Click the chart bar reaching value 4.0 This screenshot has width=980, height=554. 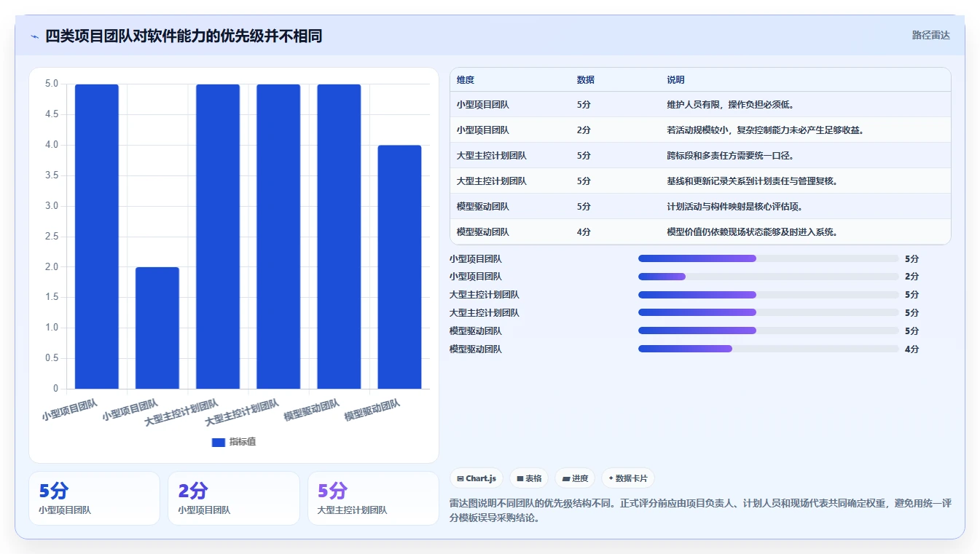[x=399, y=266]
